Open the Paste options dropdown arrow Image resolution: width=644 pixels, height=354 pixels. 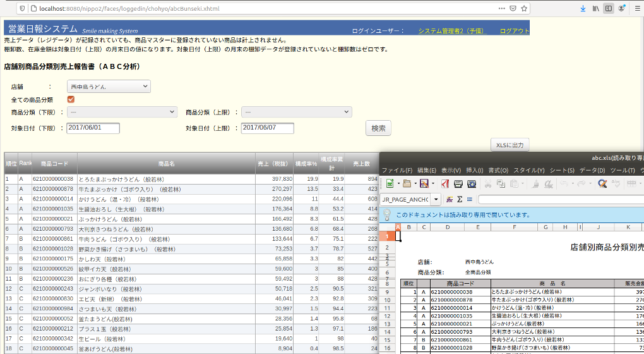523,184
